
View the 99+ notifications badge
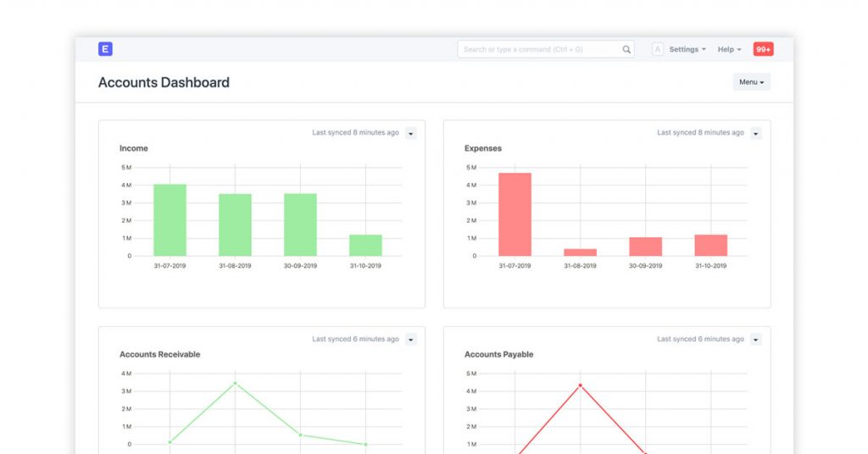(x=764, y=49)
